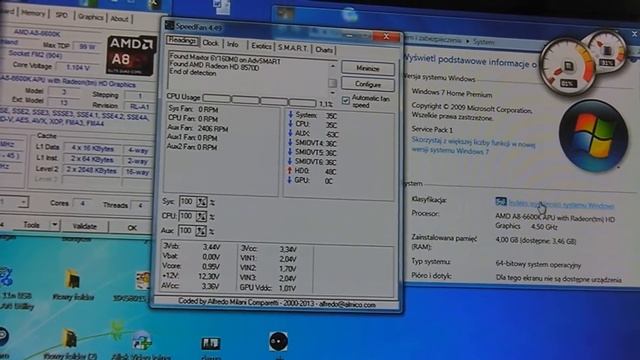Open the Tools dropdown arrow in CPU-Z
Screen dimensions: 640x360
(54, 224)
